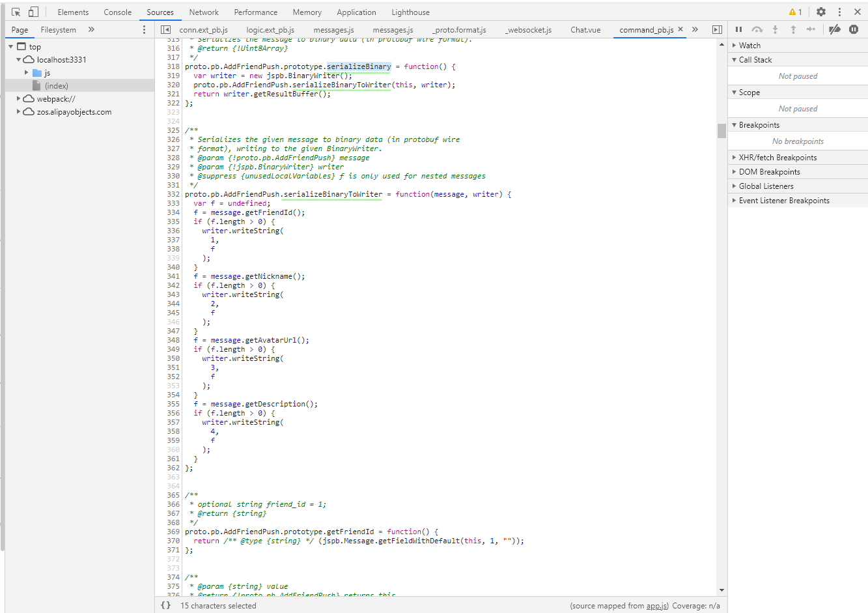Screen dimensions: 868x613
Task: Show more open file tabs chevron
Action: pos(695,30)
